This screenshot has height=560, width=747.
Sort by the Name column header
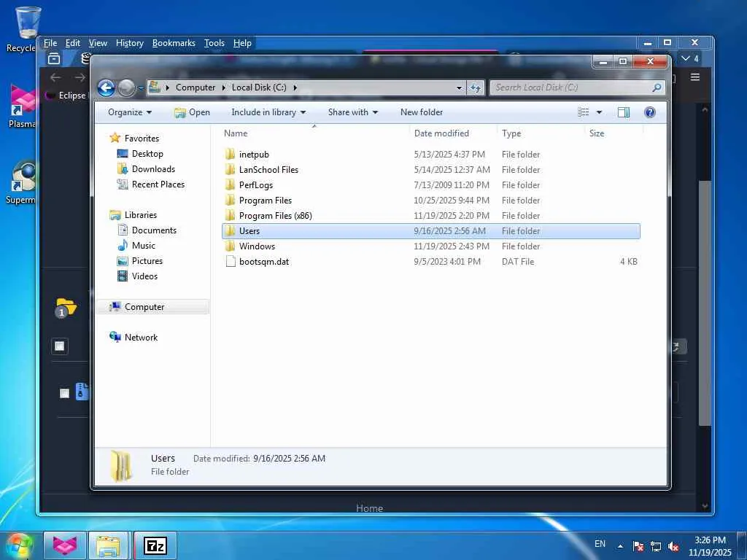click(x=314, y=133)
